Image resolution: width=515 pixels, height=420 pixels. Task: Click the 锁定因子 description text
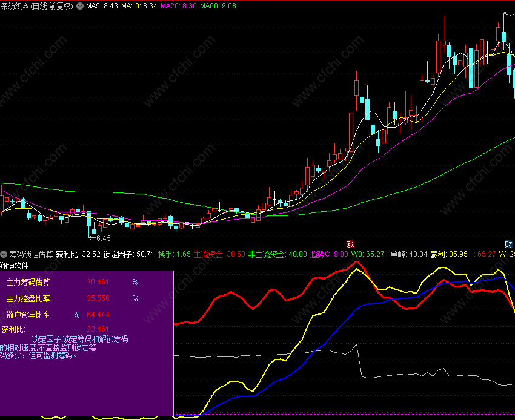64,347
